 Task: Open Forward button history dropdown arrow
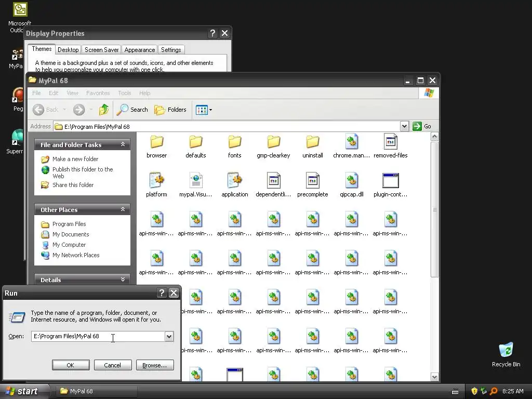click(x=91, y=110)
